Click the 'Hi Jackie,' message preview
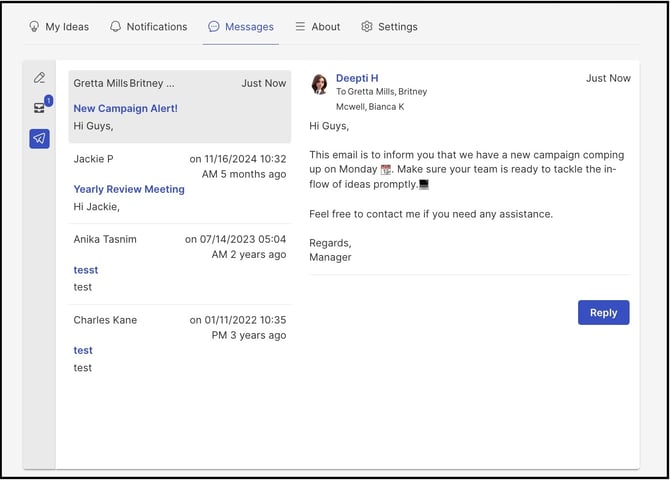This screenshot has height=480, width=670. pos(97,207)
